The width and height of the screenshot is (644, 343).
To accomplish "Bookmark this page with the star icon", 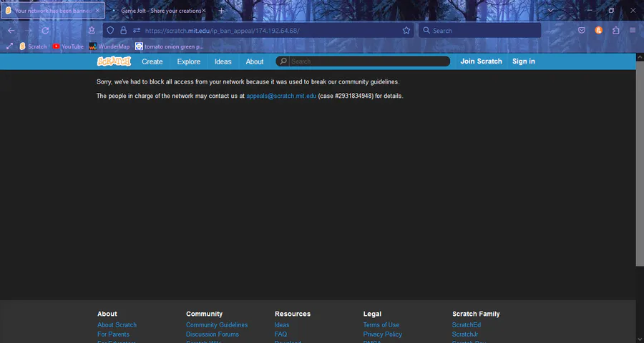I will 406,30.
